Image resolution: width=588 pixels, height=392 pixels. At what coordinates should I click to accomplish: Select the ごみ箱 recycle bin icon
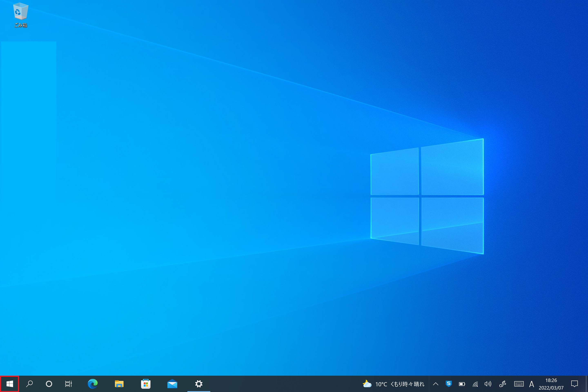pos(20,15)
